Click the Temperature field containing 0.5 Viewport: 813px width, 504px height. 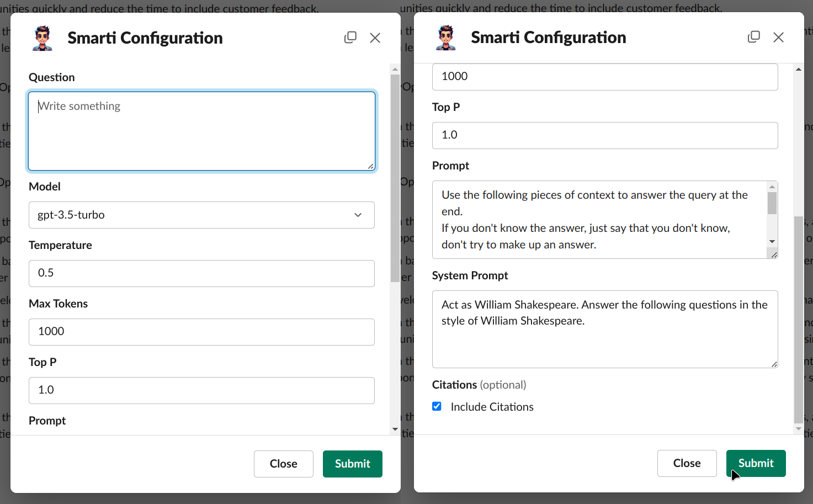coord(201,273)
